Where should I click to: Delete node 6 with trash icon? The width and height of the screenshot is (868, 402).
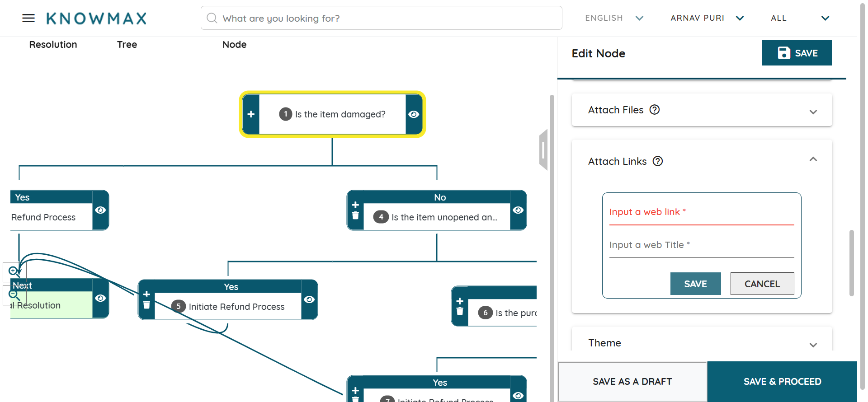pyautogui.click(x=460, y=311)
